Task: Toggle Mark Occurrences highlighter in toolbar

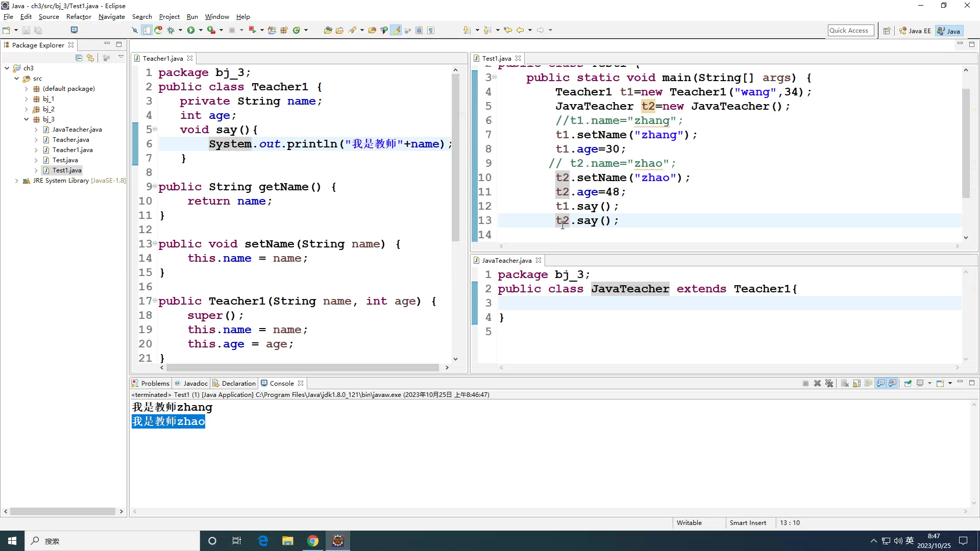Action: (396, 30)
